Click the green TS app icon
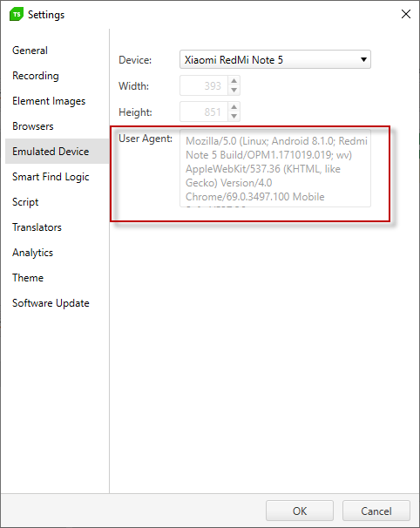This screenshot has width=420, height=528. point(17,14)
